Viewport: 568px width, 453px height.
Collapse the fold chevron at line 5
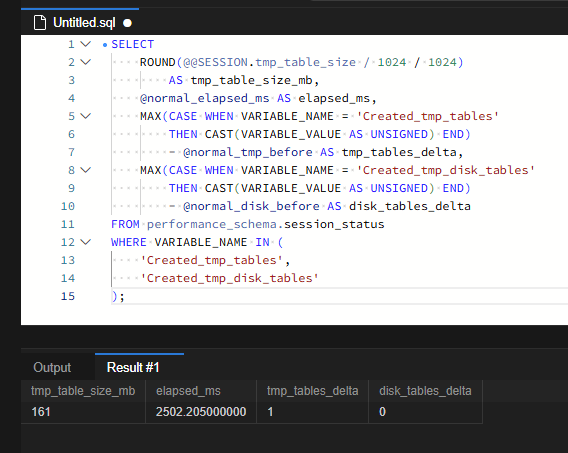[x=85, y=116]
